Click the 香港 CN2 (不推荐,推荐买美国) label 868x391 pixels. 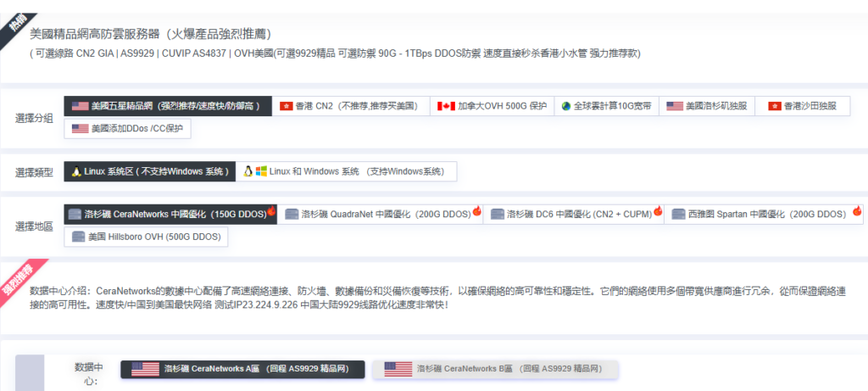[x=357, y=106]
